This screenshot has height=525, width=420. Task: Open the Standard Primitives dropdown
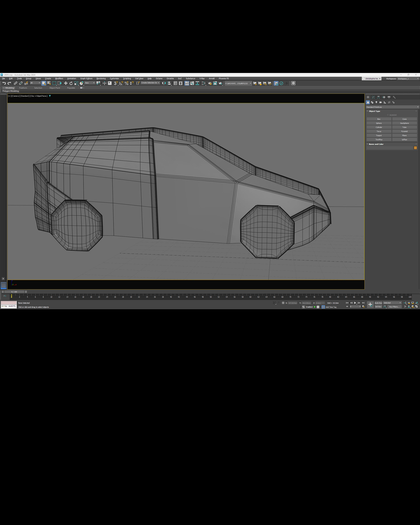[392, 107]
